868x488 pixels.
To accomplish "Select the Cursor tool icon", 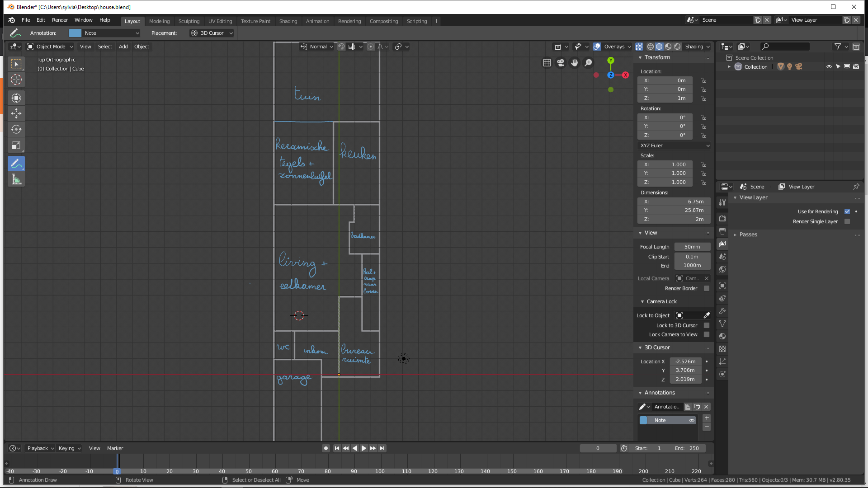I will (16, 80).
